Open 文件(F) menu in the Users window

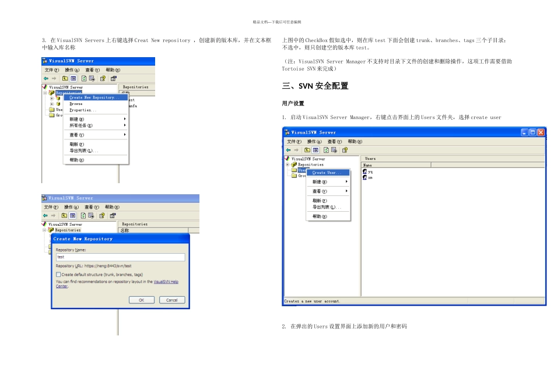pos(294,142)
